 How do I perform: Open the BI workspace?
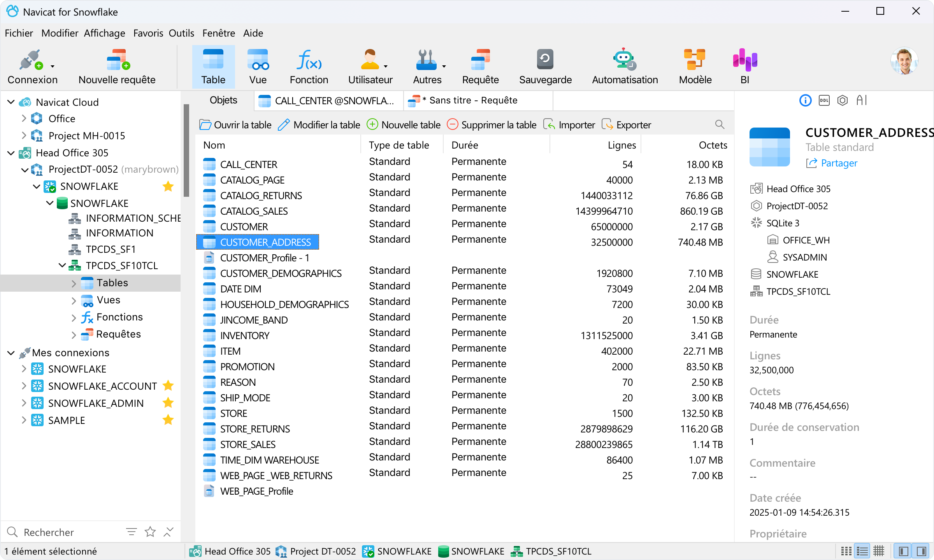745,66
